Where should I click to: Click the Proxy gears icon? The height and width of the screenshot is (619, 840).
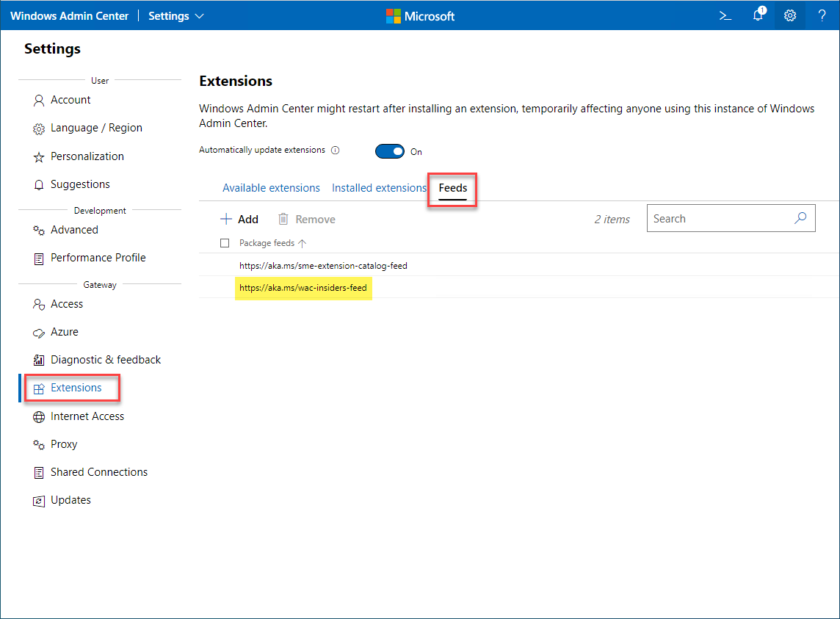coord(39,445)
